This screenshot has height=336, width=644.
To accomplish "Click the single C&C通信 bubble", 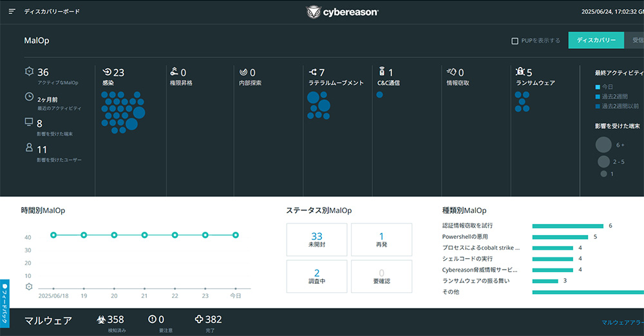I will 379,95.
